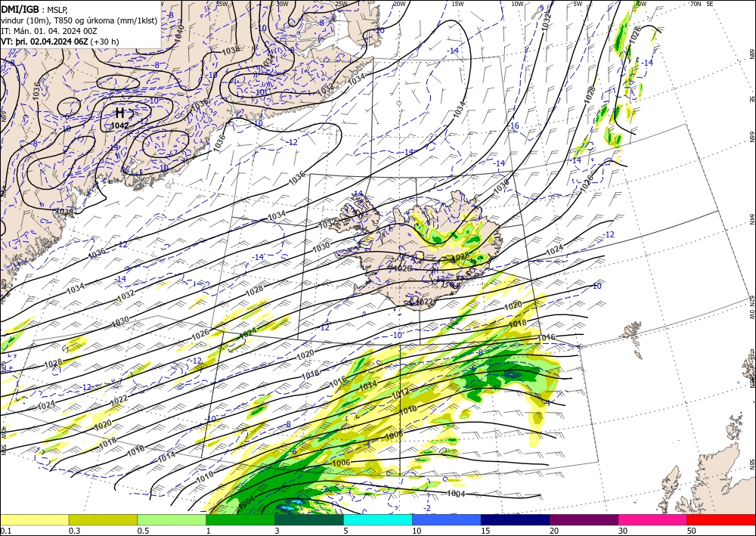Click the "20W" longitude label at the top

click(398, 4)
